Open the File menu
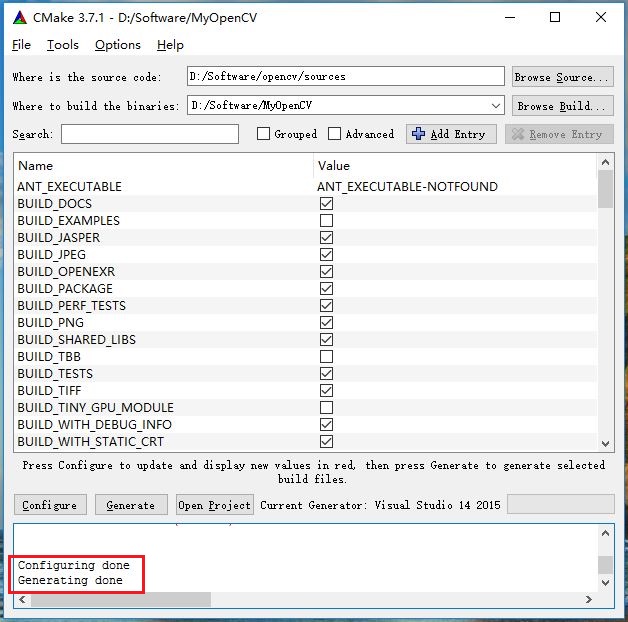Viewport: 628px width, 622px height. pos(21,45)
